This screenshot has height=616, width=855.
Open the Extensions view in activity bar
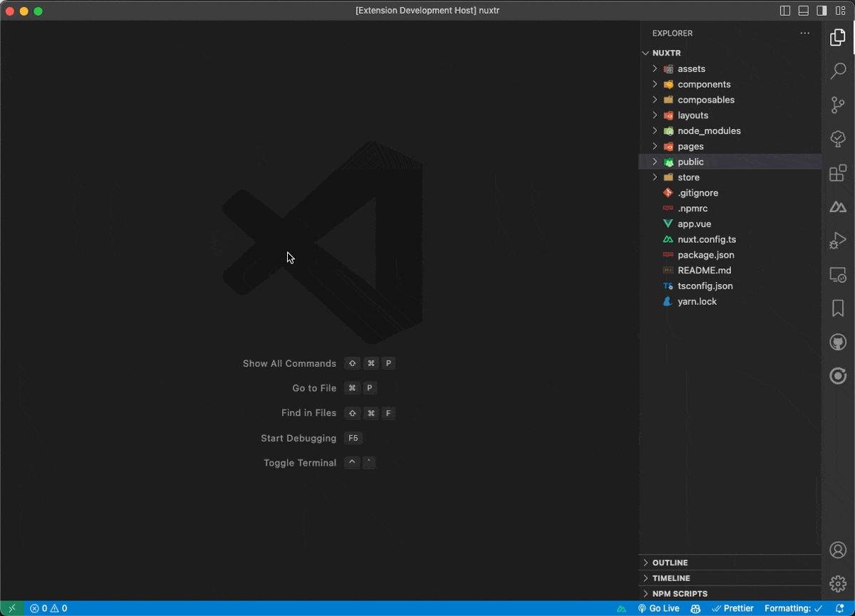[x=838, y=173]
